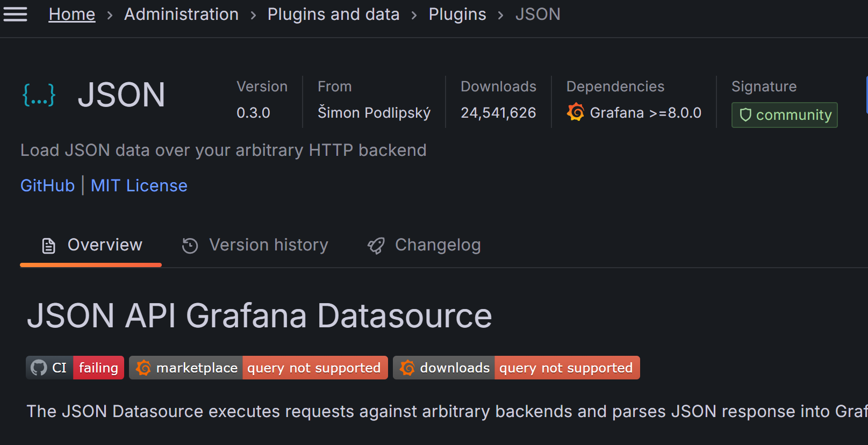Click the From label
This screenshot has width=868, height=445.
[x=335, y=87]
